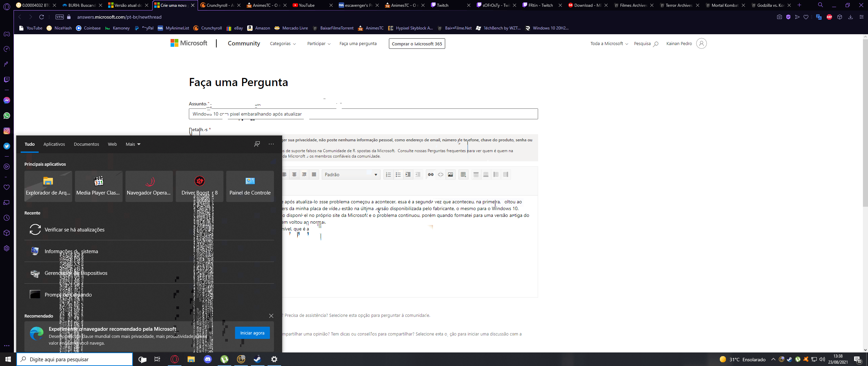Click the Windows search box
This screenshot has height=366, width=868.
[75, 359]
